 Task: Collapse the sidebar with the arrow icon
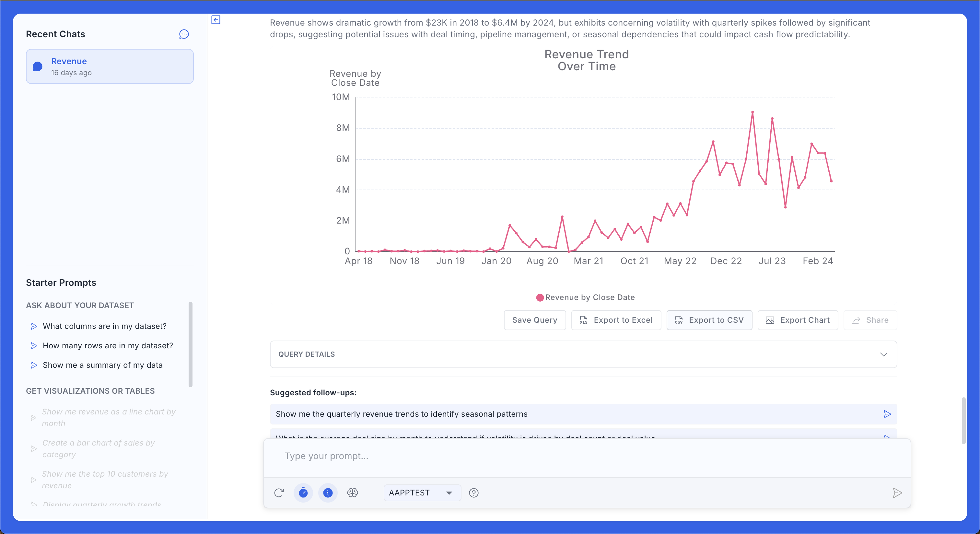click(216, 20)
